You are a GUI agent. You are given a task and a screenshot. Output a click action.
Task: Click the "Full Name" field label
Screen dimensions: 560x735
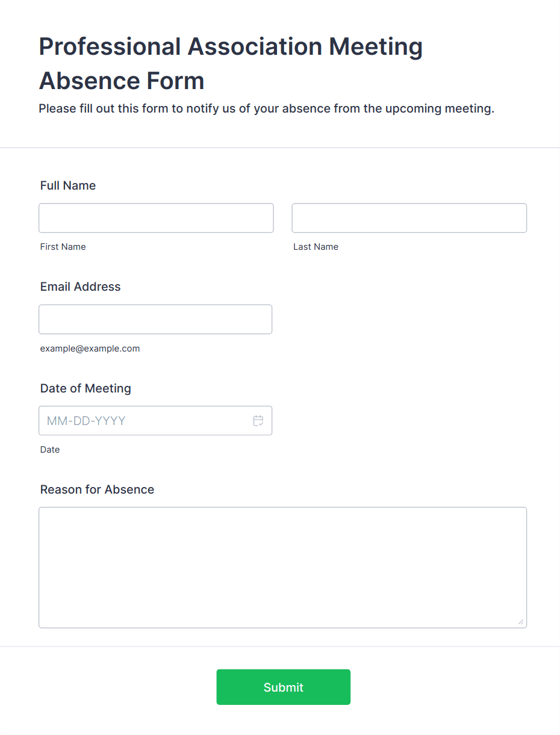coord(68,185)
